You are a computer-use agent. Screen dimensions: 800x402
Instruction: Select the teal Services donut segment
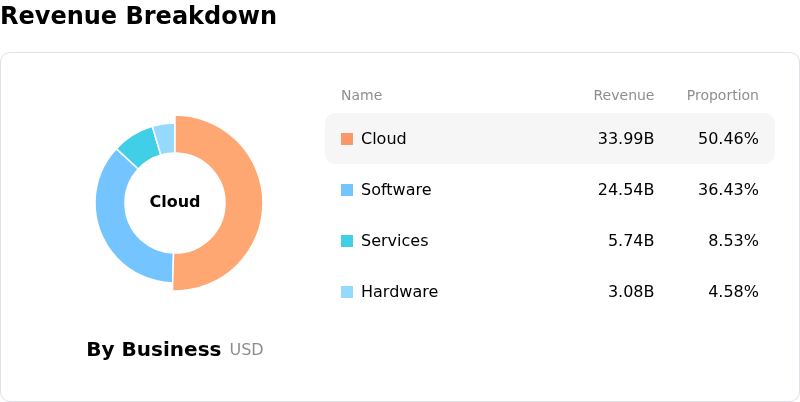pyautogui.click(x=139, y=147)
